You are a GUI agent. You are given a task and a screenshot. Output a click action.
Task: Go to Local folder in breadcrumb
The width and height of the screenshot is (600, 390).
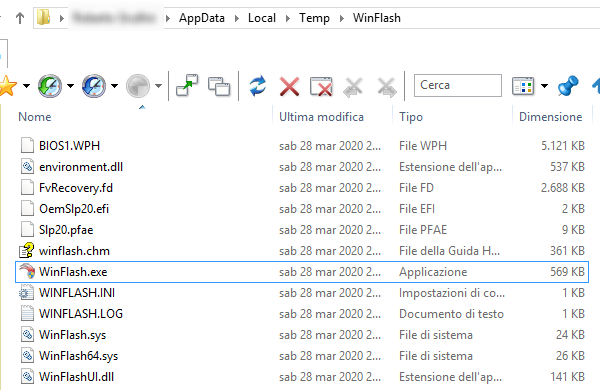[262, 18]
